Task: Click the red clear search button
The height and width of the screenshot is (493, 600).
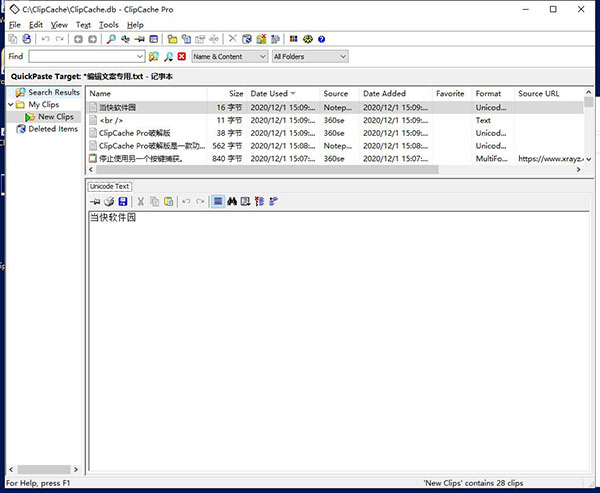Action: [182, 57]
